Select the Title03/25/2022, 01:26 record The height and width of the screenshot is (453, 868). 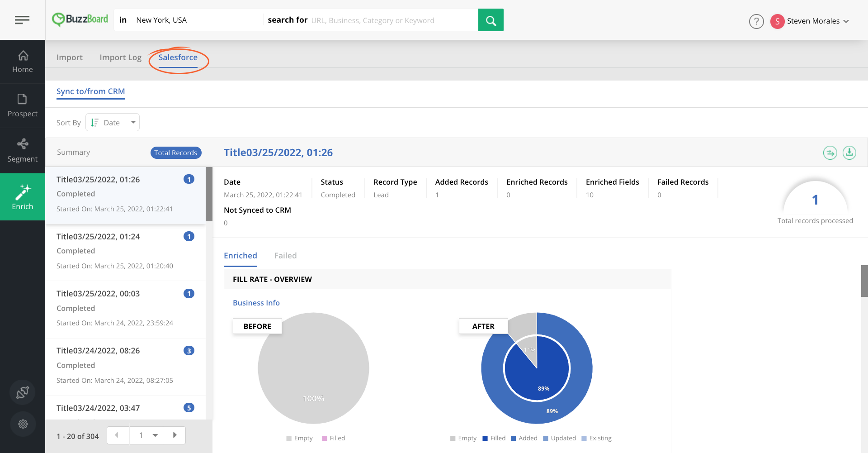(125, 196)
